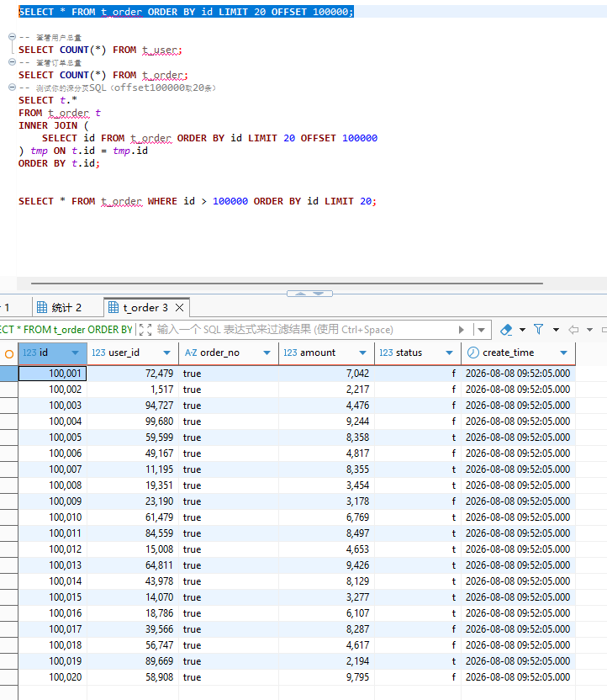The width and height of the screenshot is (607, 700).
Task: Collapse the fold marker beside first comment line
Action: pyautogui.click(x=13, y=37)
